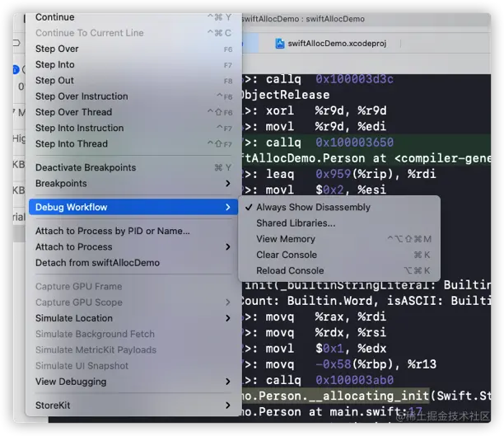Choose Step Into Instruction

[133, 128]
